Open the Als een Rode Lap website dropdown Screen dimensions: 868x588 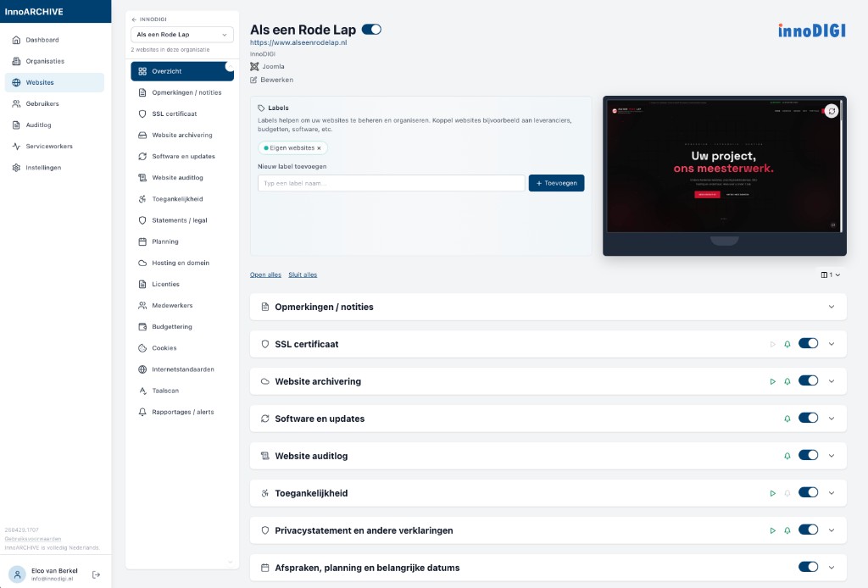pyautogui.click(x=181, y=35)
